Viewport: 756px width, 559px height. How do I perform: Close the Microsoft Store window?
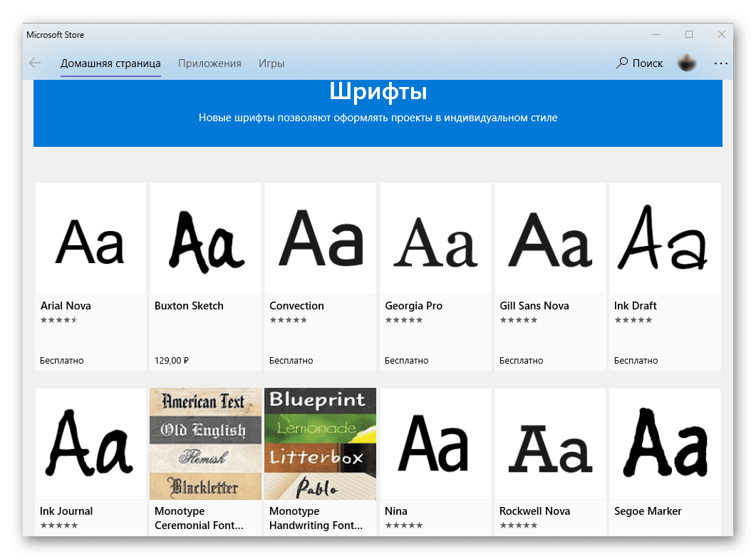(722, 34)
